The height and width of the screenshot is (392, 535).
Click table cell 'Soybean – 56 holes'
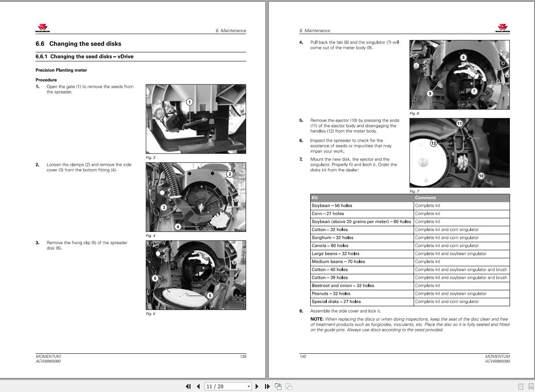tap(332, 205)
